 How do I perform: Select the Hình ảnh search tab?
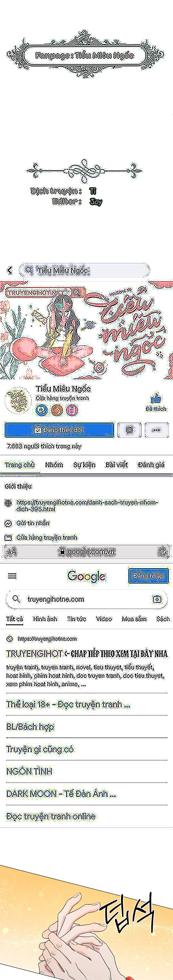coord(45,619)
